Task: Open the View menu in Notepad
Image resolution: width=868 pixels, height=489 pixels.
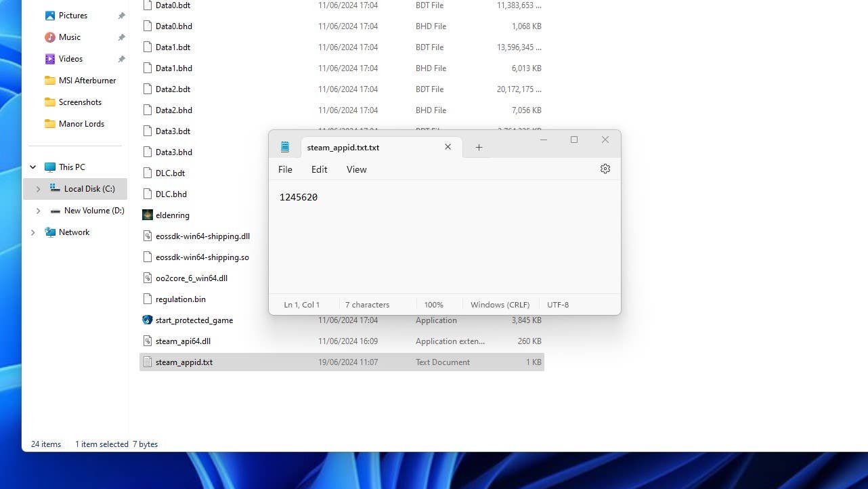Action: 356,169
